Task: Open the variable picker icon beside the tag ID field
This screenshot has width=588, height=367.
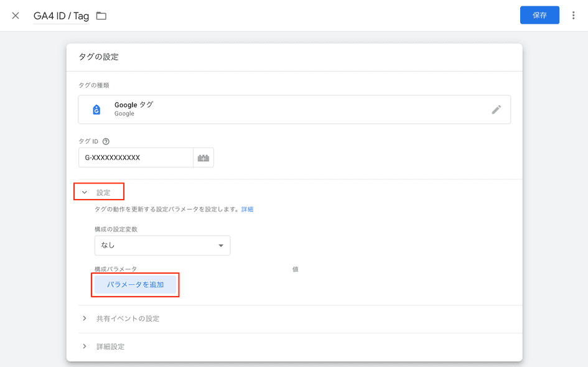Action: (x=204, y=157)
